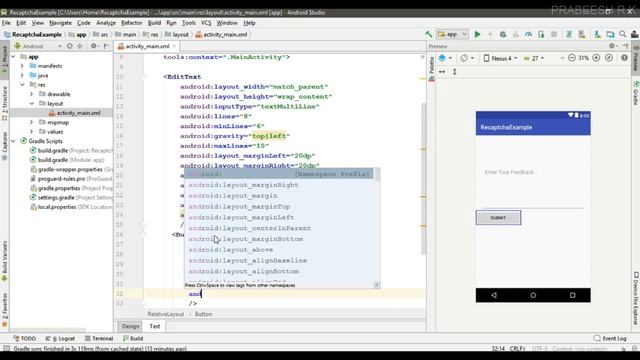
Task: Open the VCS menu
Action: tap(206, 23)
